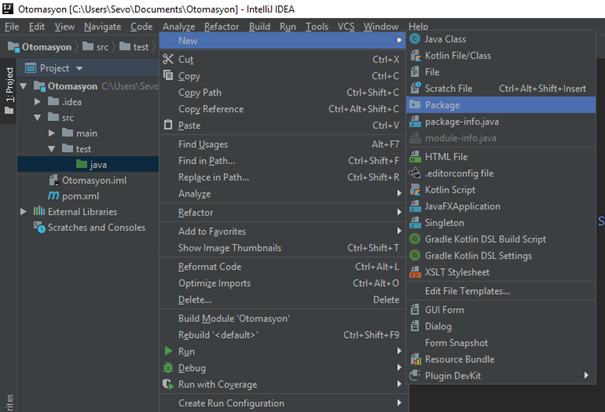Click the package-info.java icon
Image resolution: width=605 pixels, height=412 pixels.
[415, 122]
